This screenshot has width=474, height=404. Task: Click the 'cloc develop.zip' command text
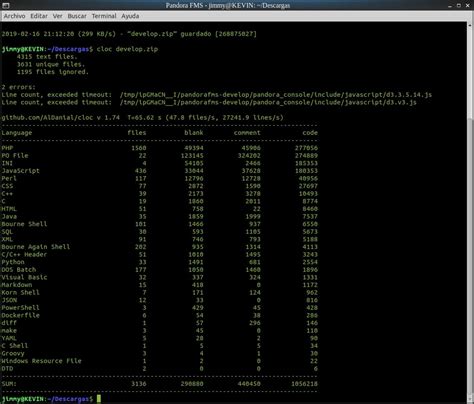(x=127, y=49)
